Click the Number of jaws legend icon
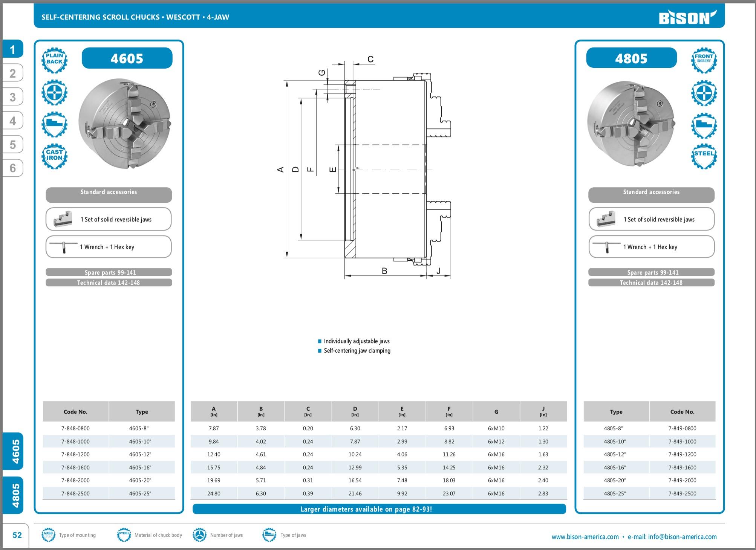 [x=199, y=535]
